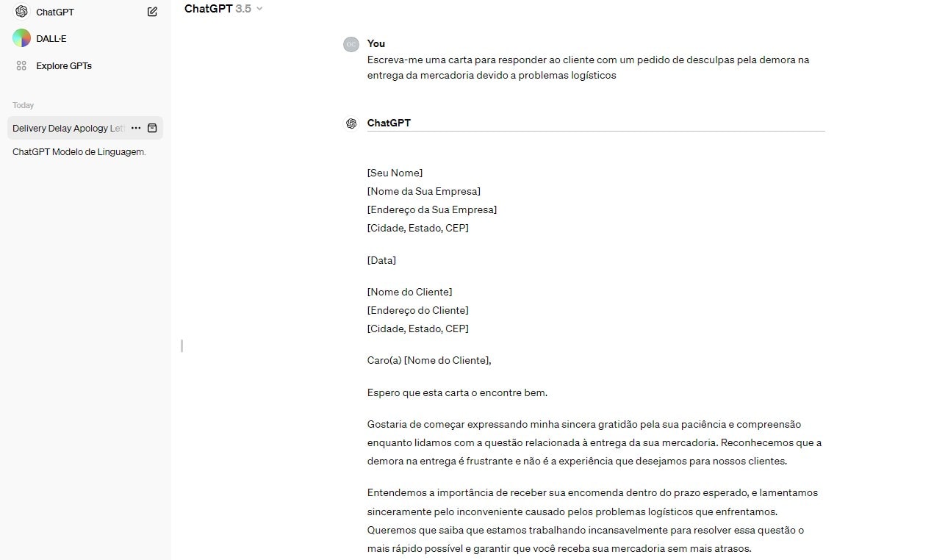The width and height of the screenshot is (945, 560).
Task: Click the DALL·E label in sidebar
Action: click(x=51, y=38)
